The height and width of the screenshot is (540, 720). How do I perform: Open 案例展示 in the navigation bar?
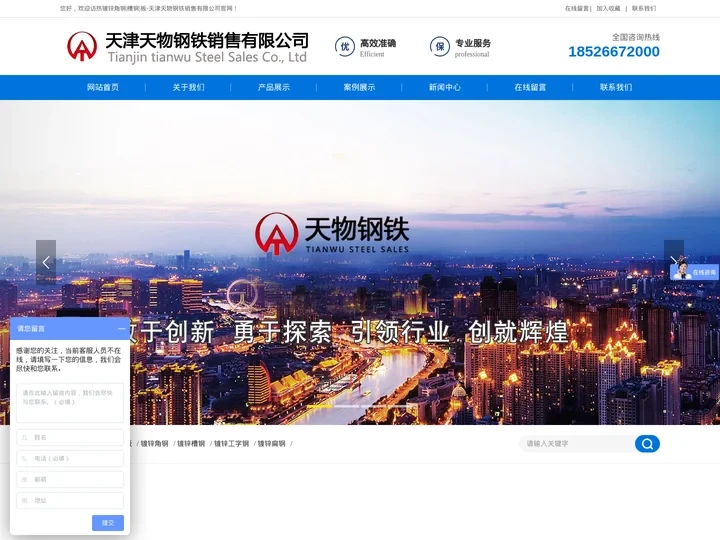point(359,87)
